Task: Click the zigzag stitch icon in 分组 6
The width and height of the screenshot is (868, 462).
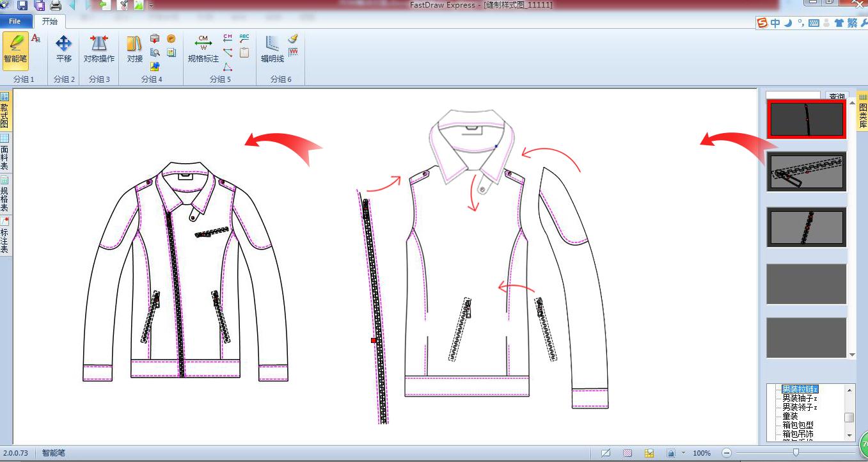Action: 293,52
